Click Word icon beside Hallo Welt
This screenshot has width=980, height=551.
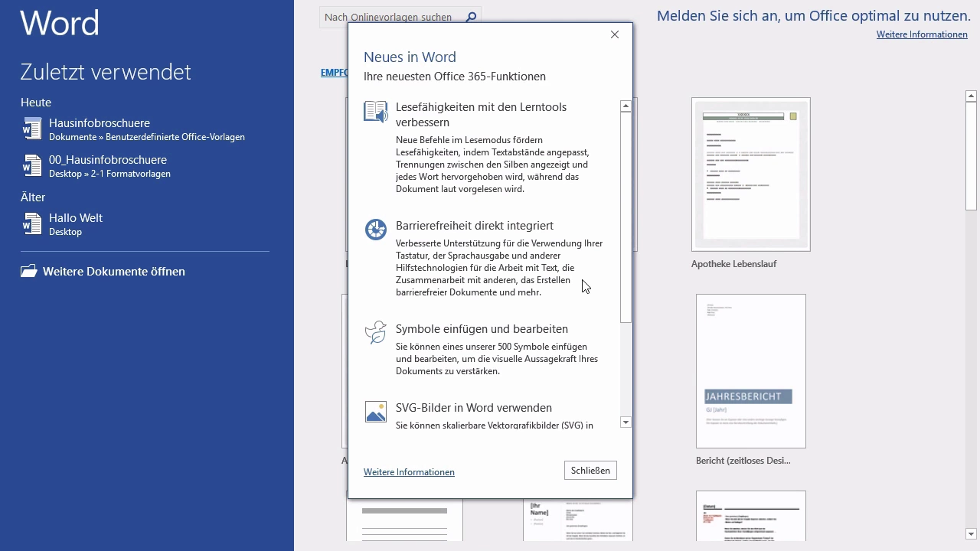coord(31,223)
